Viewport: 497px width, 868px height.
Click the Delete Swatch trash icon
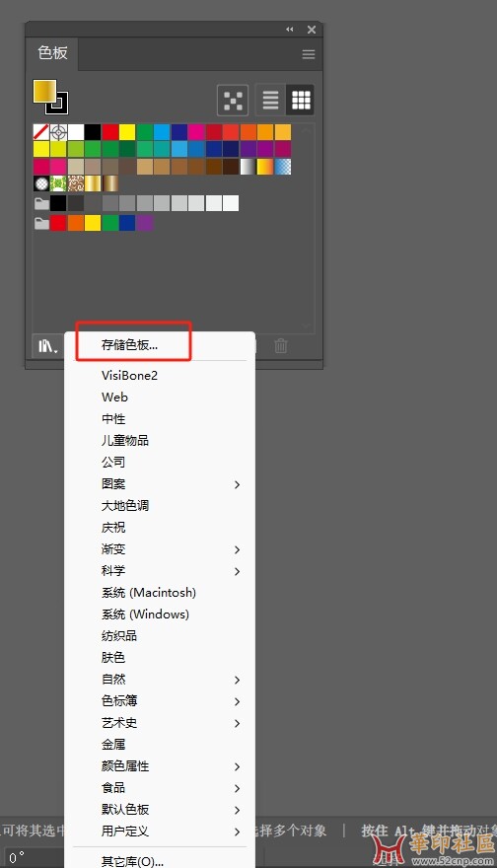point(281,346)
